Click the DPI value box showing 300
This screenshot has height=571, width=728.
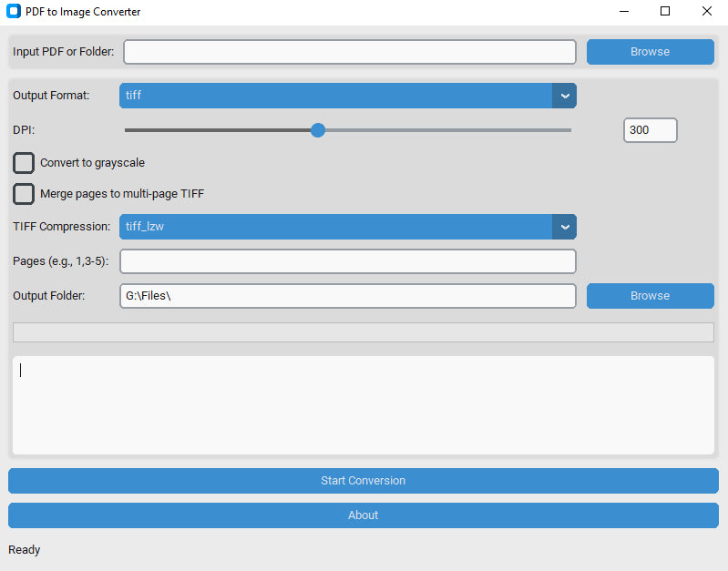(x=650, y=130)
